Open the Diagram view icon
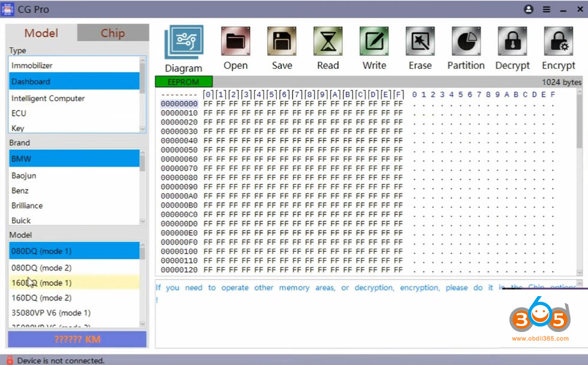This screenshot has width=588, height=365. tap(183, 43)
